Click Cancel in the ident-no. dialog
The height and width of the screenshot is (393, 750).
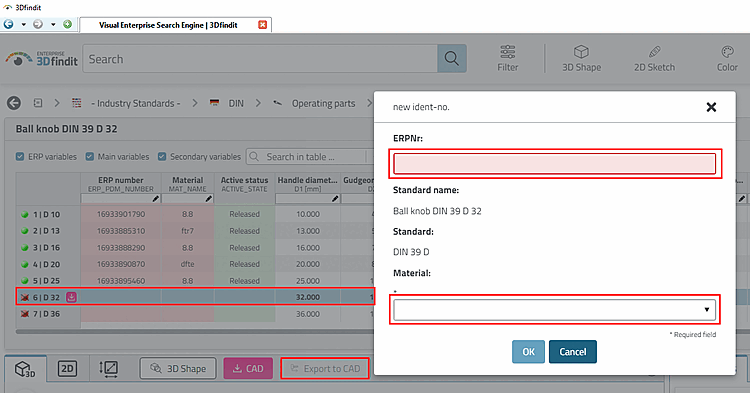point(573,352)
